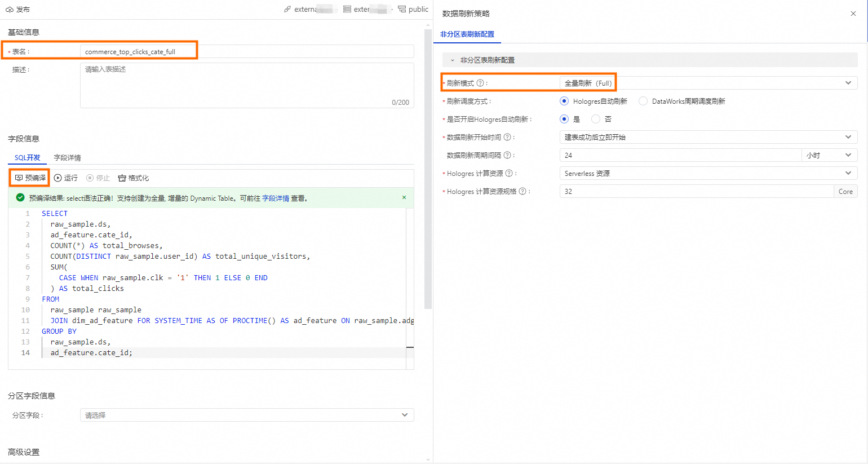
Task: Select DataWorks周期调度刷新 radio option
Action: [643, 101]
